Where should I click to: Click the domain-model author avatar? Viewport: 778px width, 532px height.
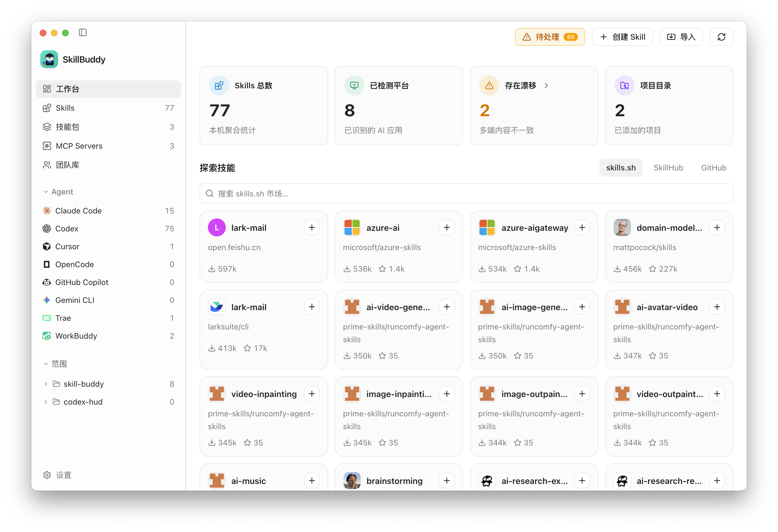point(622,228)
